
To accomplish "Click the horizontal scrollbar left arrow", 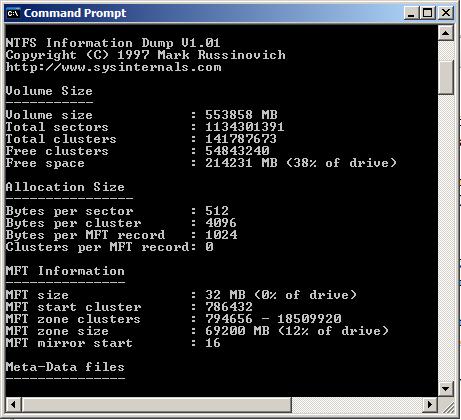I will [x=13, y=405].
